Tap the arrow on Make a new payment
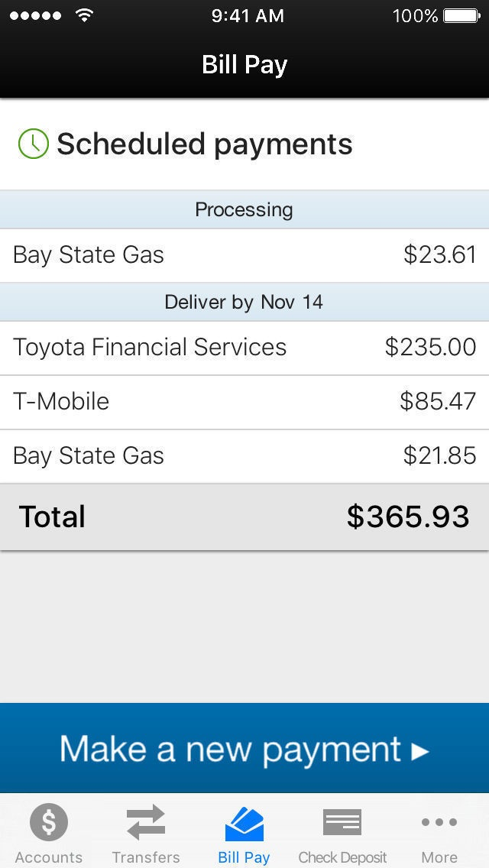Viewport: 489px width, 868px height. [x=420, y=751]
